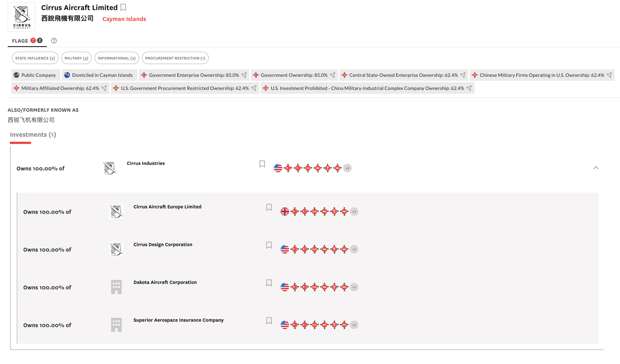The width and height of the screenshot is (620, 364).
Task: Click US flag on Cirrus Design row
Action: (285, 249)
